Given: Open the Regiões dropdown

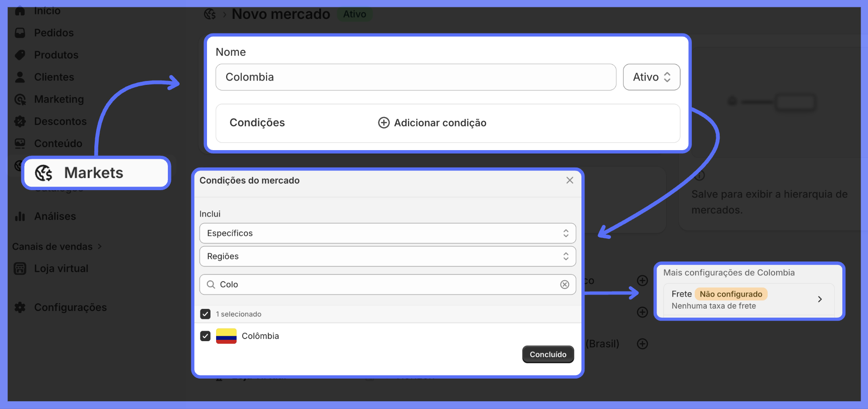Looking at the screenshot, I should pyautogui.click(x=387, y=256).
